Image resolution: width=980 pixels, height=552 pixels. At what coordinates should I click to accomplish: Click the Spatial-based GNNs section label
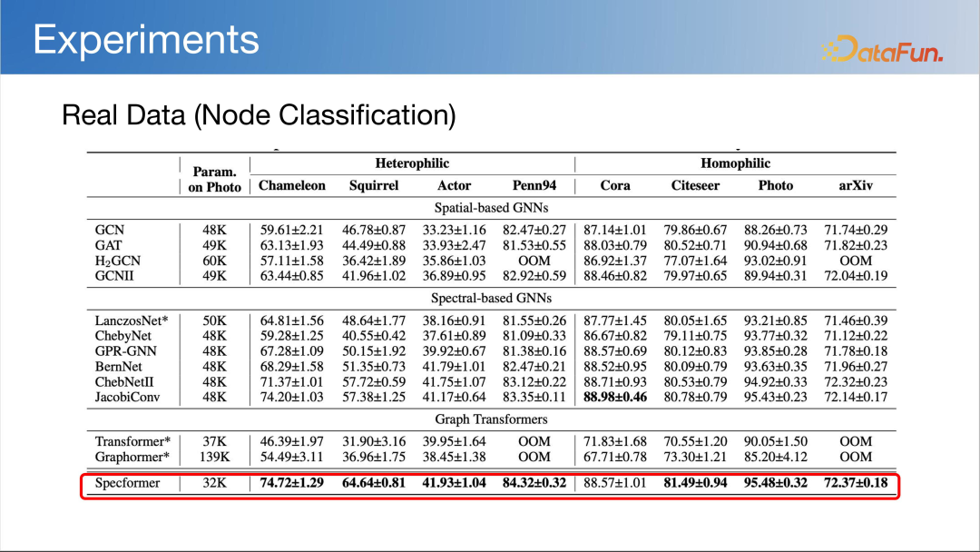(x=491, y=208)
